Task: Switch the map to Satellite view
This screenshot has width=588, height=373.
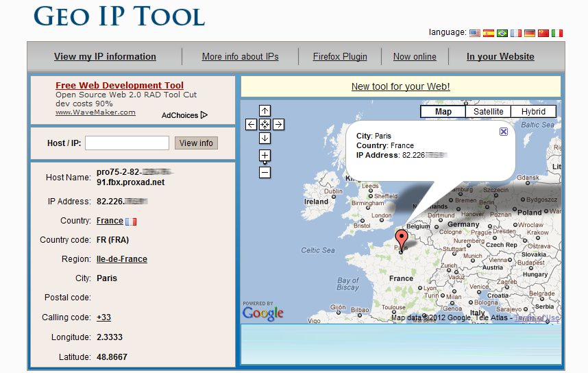Action: coord(488,112)
